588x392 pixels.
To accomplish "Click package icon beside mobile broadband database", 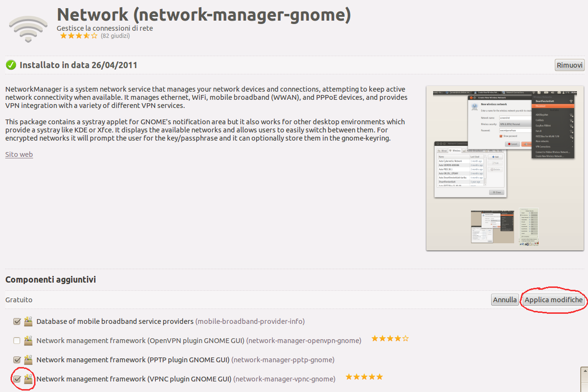I will point(28,321).
